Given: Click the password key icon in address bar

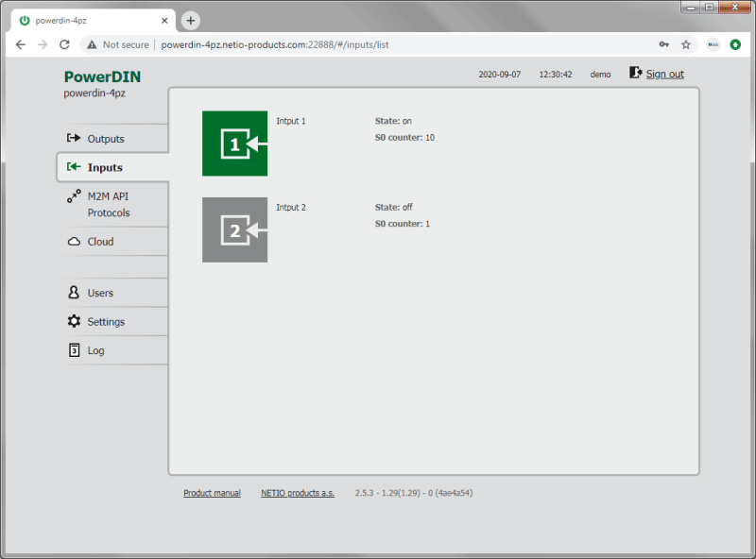Looking at the screenshot, I should click(664, 44).
